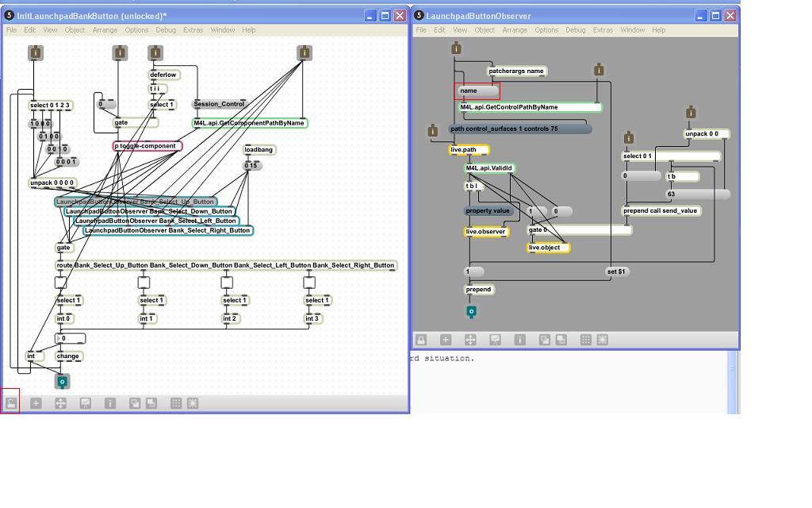Viewport: 812px width, 508px height.
Task: Select 'LaunchpadButtonObserver Bank_Select_Left_Button' object
Action: (156, 221)
